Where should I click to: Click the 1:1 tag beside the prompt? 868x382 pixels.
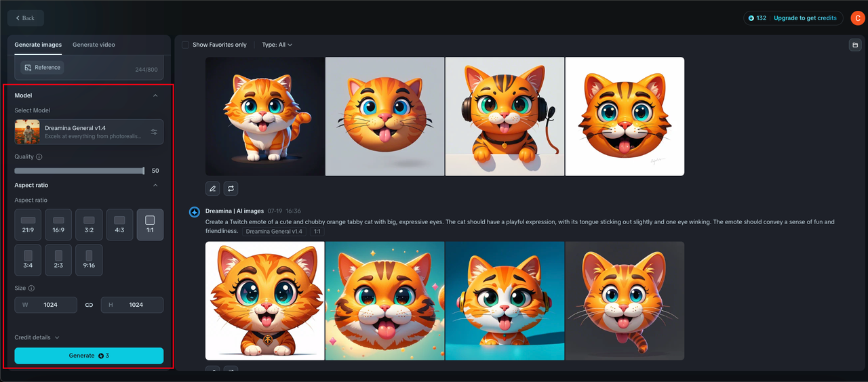click(x=317, y=232)
